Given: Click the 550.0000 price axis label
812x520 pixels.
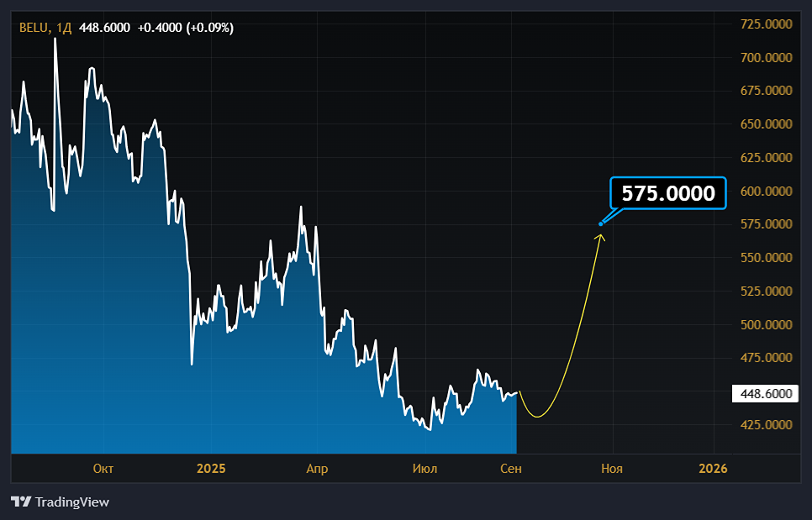Looking at the screenshot, I should 767,258.
